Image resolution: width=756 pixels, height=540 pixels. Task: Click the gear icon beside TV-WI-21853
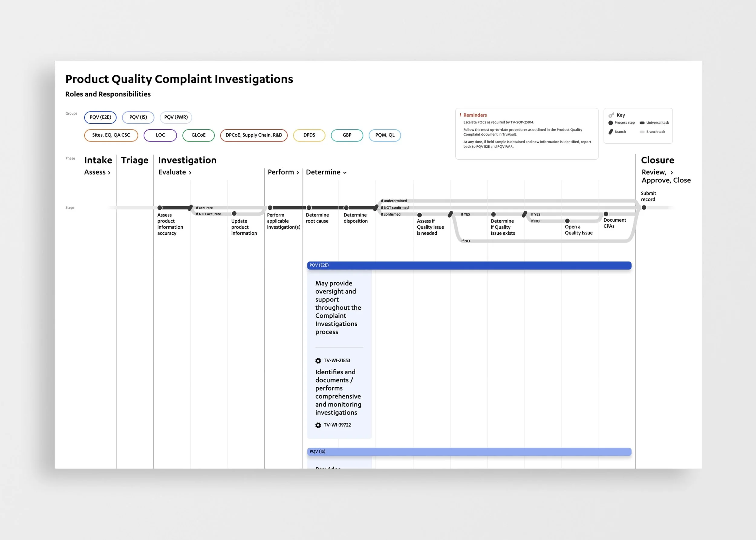coord(318,361)
